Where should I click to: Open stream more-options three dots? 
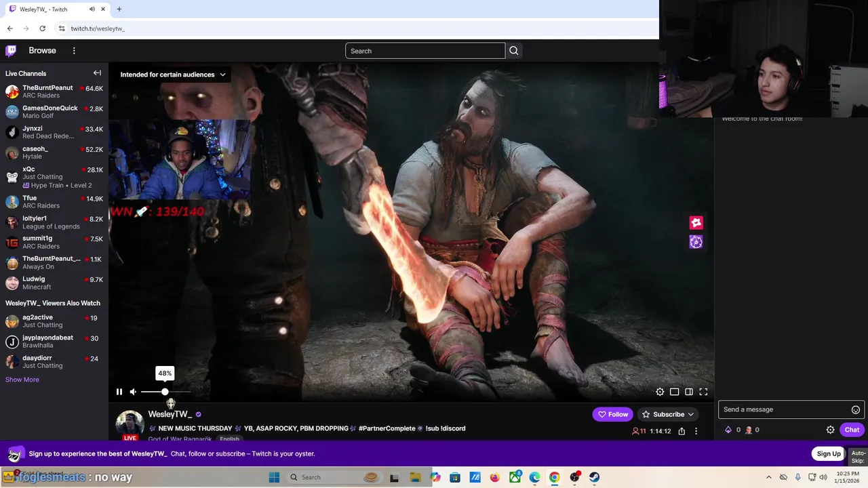(x=696, y=431)
